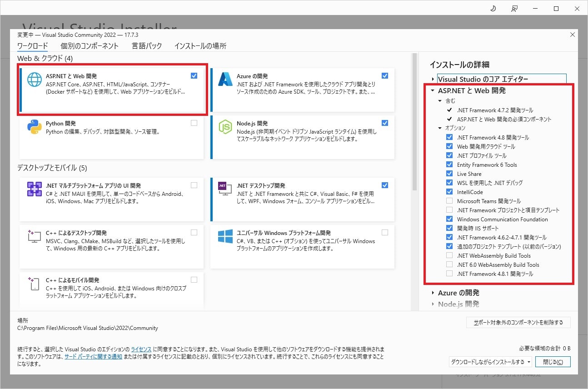Screen dimensions: 588x389
Task: Click the C++ によるデスクトップ開発 icon
Action: (35, 236)
